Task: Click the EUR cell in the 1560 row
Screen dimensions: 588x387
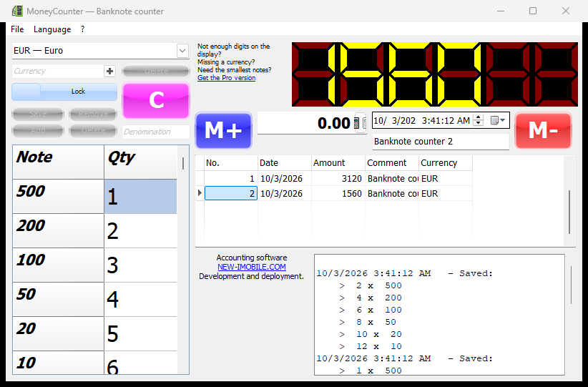Action: click(x=446, y=193)
